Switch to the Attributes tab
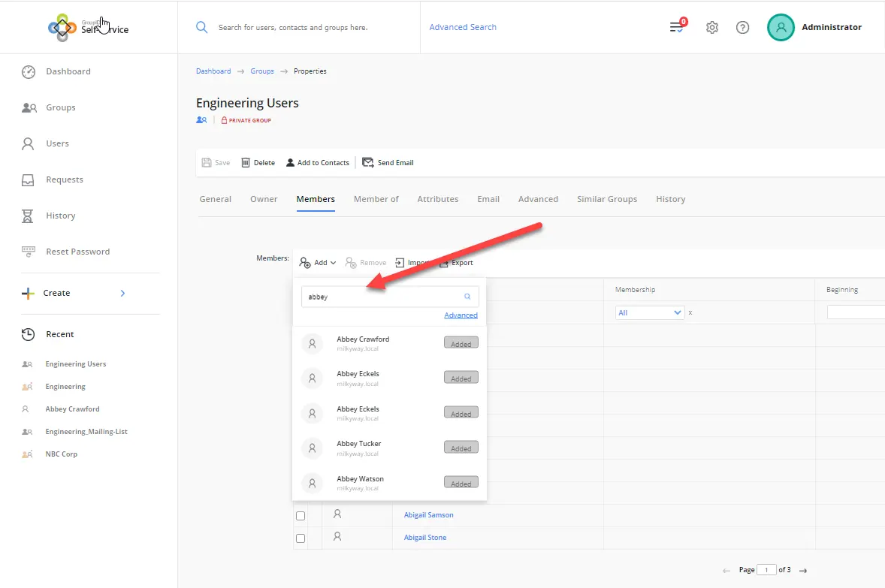 [x=437, y=199]
